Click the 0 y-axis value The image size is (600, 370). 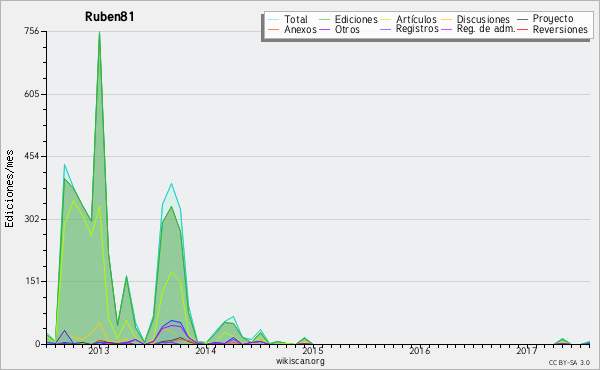(x=38, y=344)
